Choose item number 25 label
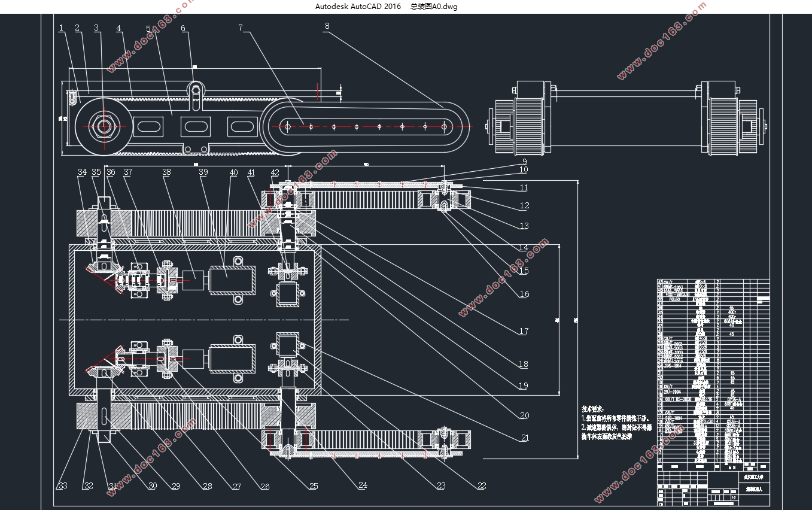Image resolution: width=812 pixels, height=510 pixels. (x=314, y=486)
